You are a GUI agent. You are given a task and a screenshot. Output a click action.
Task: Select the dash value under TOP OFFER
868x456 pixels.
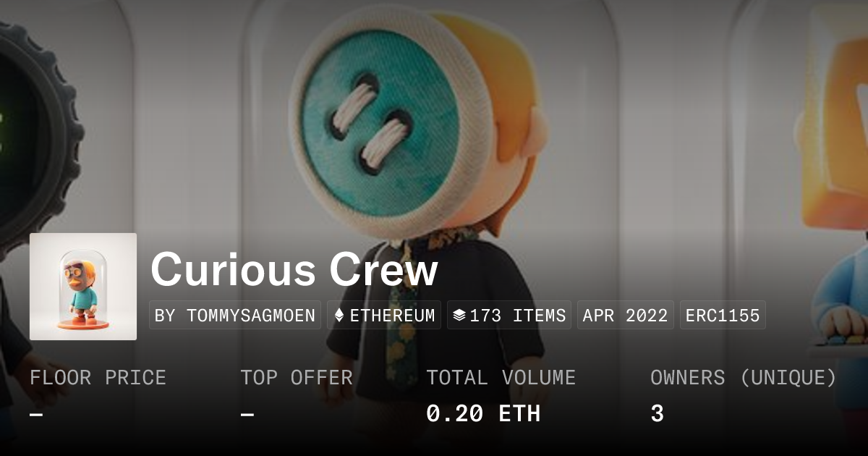click(x=247, y=415)
